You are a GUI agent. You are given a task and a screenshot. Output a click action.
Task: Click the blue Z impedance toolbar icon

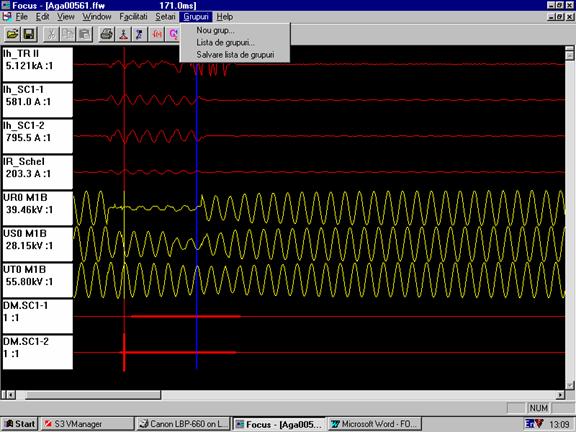coord(140,35)
